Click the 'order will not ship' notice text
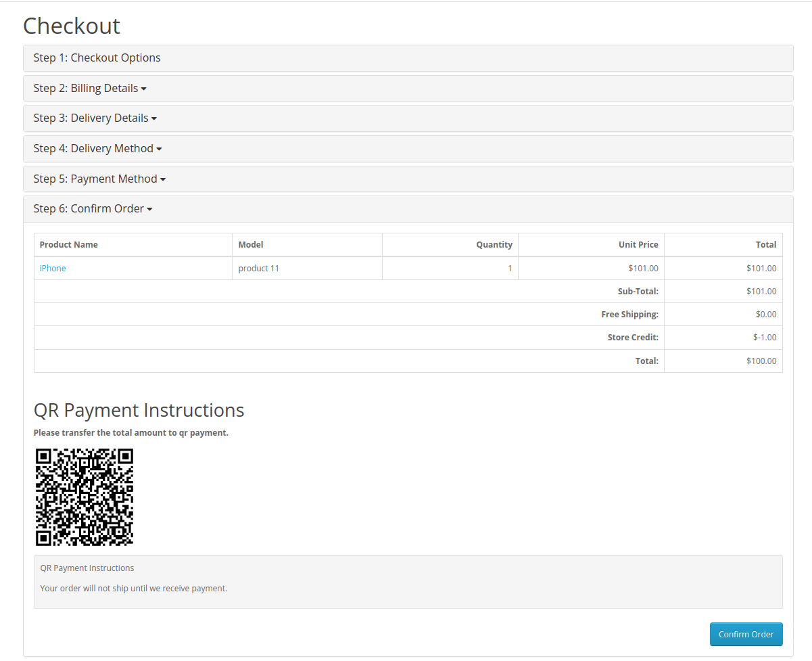This screenshot has width=812, height=661. click(134, 589)
